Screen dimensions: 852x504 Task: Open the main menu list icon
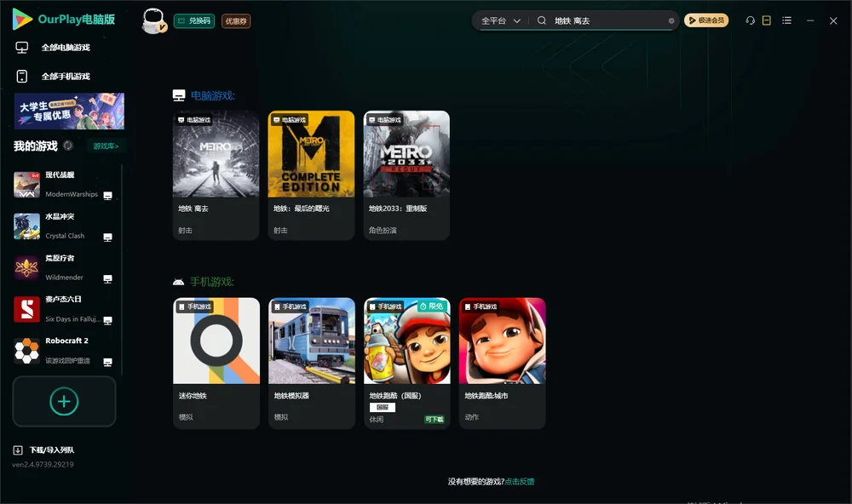(786, 20)
